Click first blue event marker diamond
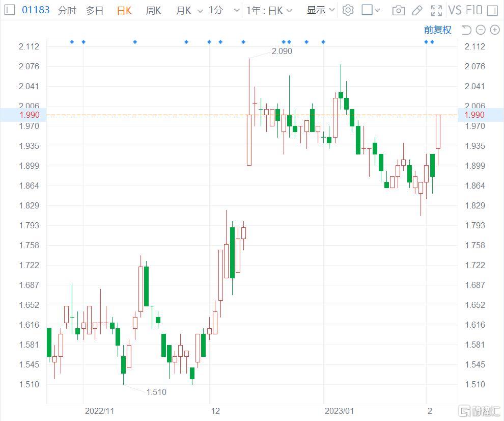The image size is (504, 421). click(72, 42)
